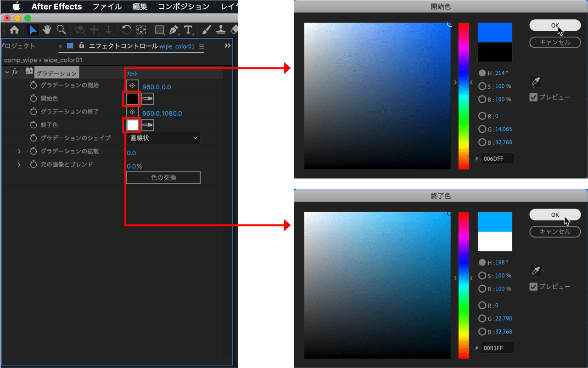This screenshot has width=588, height=368.
Task: Open the black 開始色 color swatch
Action: pyautogui.click(x=132, y=99)
